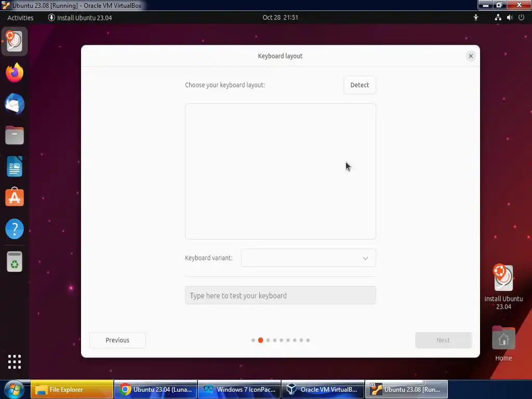Screen dimensions: 532x399
Task: Open the Ubuntu installer icon in dock
Action: [14, 42]
